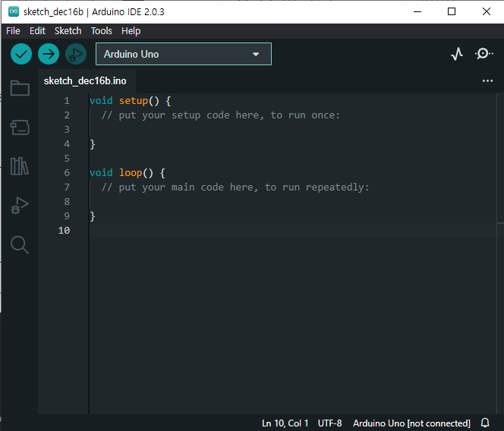
Task: Open the Help menu
Action: click(x=131, y=31)
